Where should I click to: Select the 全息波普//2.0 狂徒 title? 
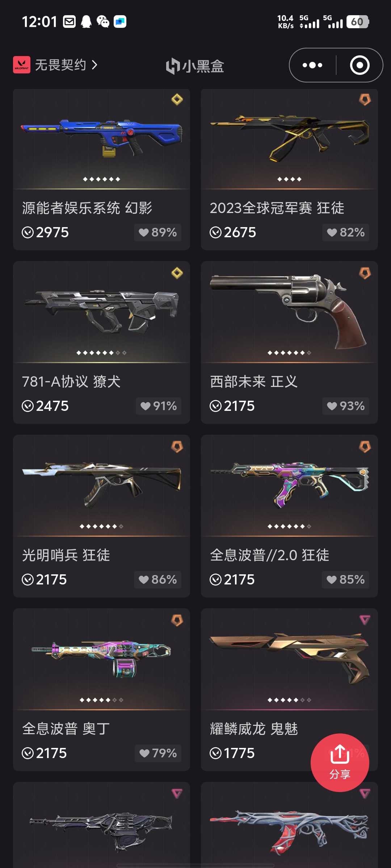click(x=269, y=555)
